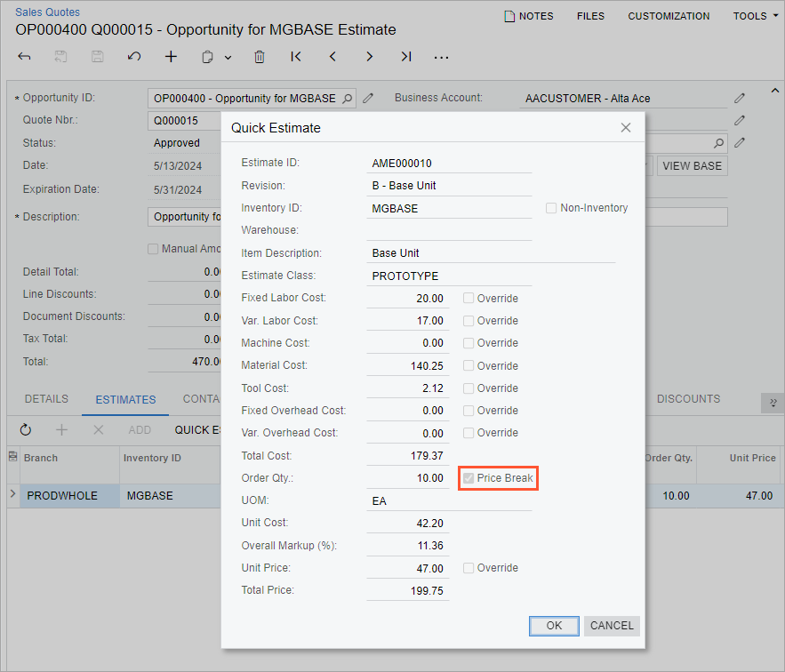The height and width of the screenshot is (672, 785).
Task: Edit the Business Account pencil icon
Action: click(739, 98)
